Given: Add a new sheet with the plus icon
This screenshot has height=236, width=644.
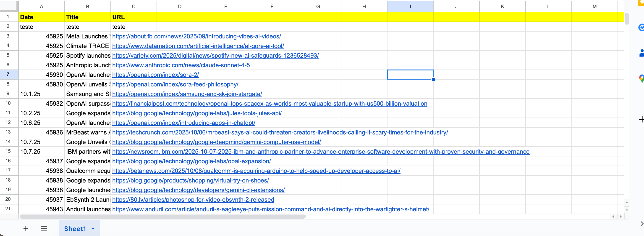Looking at the screenshot, I should (26, 228).
